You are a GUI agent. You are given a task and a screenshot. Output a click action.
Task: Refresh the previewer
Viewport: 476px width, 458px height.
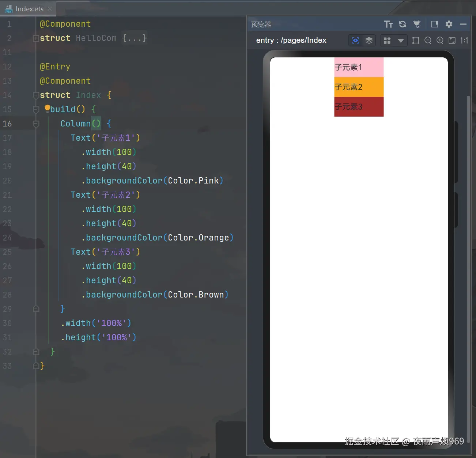(403, 24)
